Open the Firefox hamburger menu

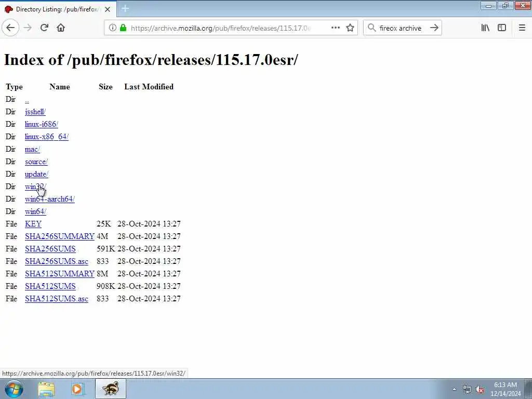522,28
